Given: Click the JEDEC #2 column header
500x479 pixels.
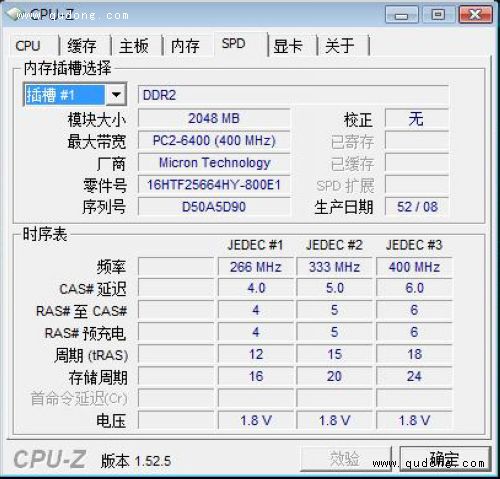Looking at the screenshot, I should [334, 245].
